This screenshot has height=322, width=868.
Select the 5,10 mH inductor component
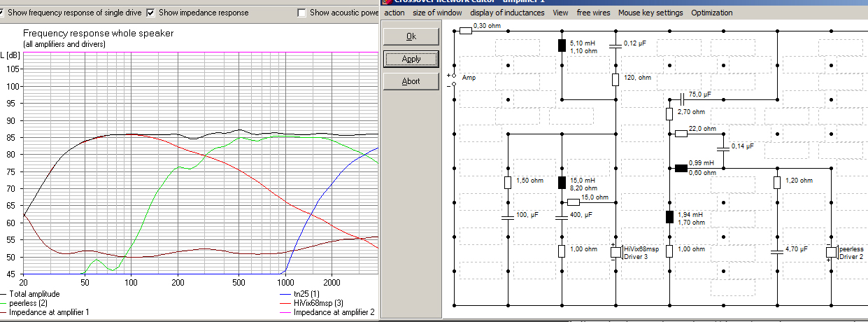(x=562, y=46)
